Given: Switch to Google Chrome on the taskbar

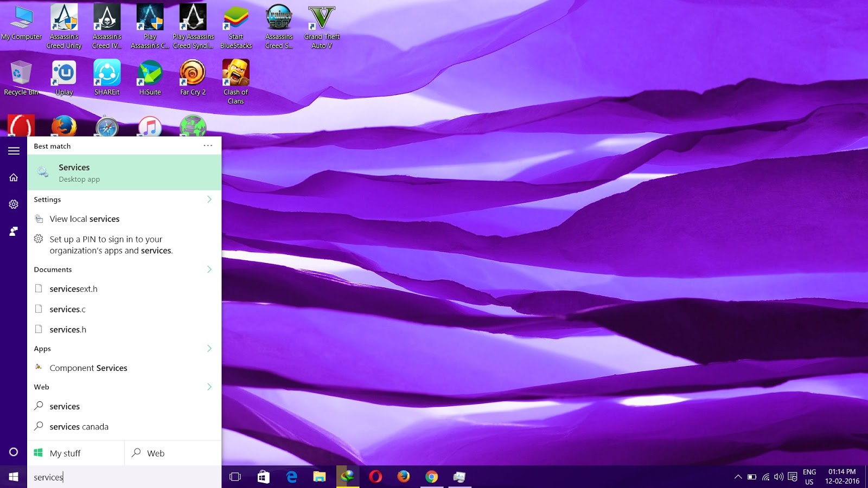Looking at the screenshot, I should 432,477.
